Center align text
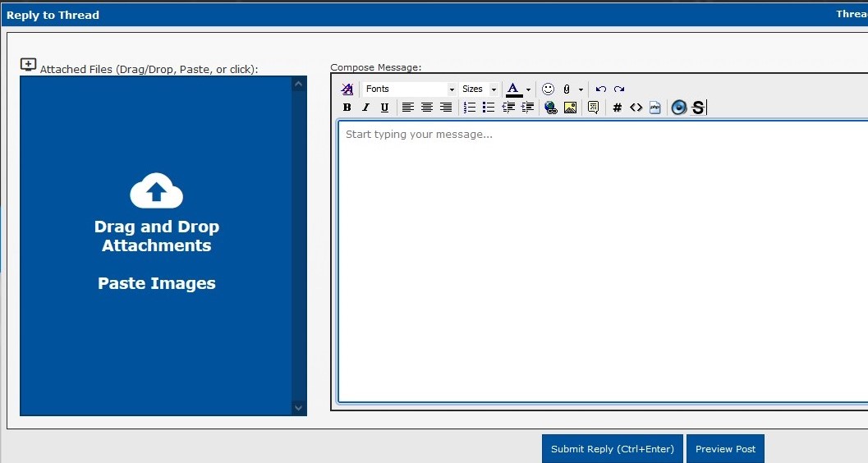This screenshot has width=868, height=463. point(427,108)
